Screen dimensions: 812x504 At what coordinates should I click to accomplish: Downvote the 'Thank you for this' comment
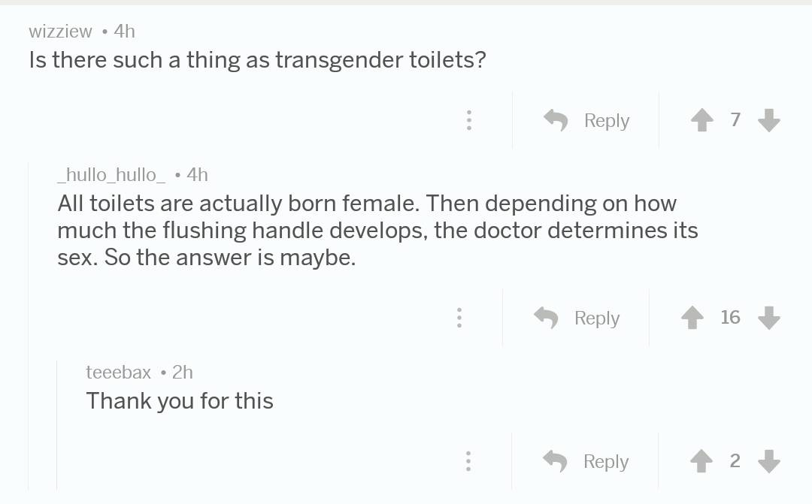click(768, 461)
